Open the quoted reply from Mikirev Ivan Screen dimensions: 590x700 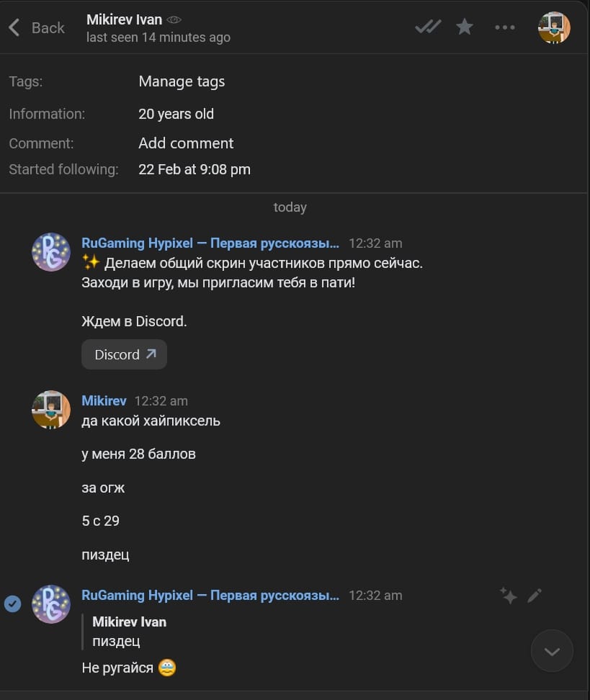[x=130, y=631]
